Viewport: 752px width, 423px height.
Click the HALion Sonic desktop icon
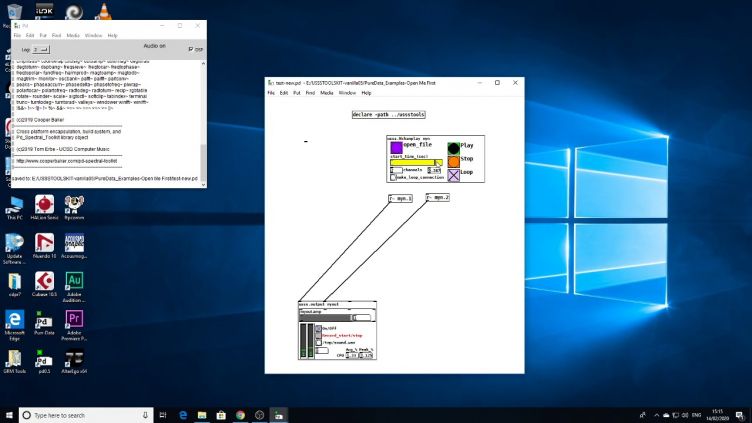tap(44, 208)
